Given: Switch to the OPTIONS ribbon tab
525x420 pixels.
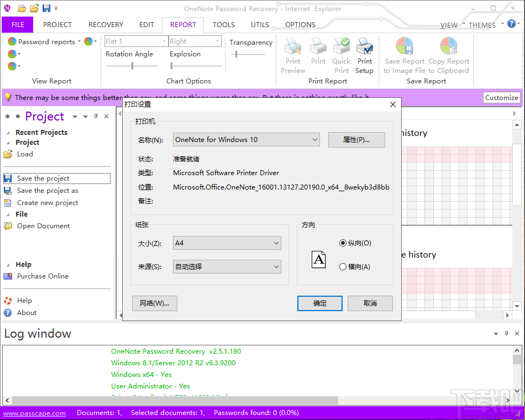Looking at the screenshot, I should [x=300, y=24].
